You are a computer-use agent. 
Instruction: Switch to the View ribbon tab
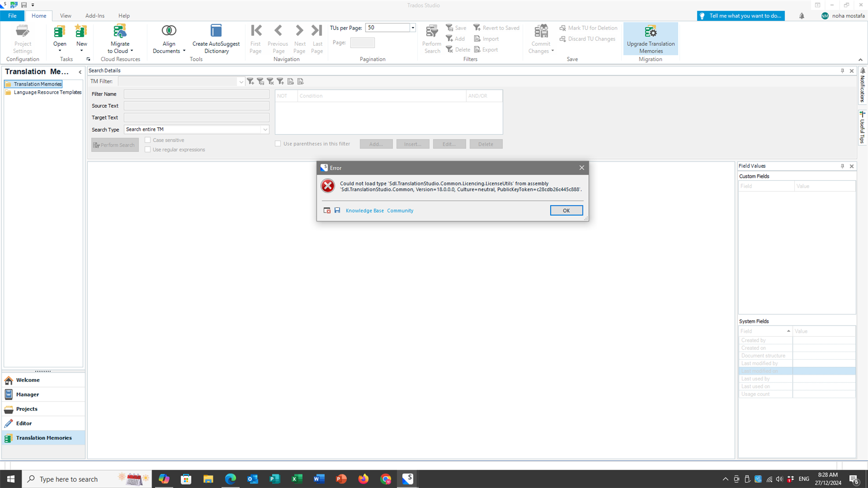point(66,15)
